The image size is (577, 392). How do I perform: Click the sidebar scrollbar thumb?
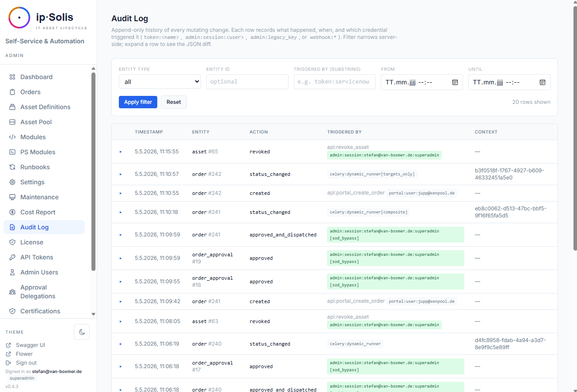(93, 171)
